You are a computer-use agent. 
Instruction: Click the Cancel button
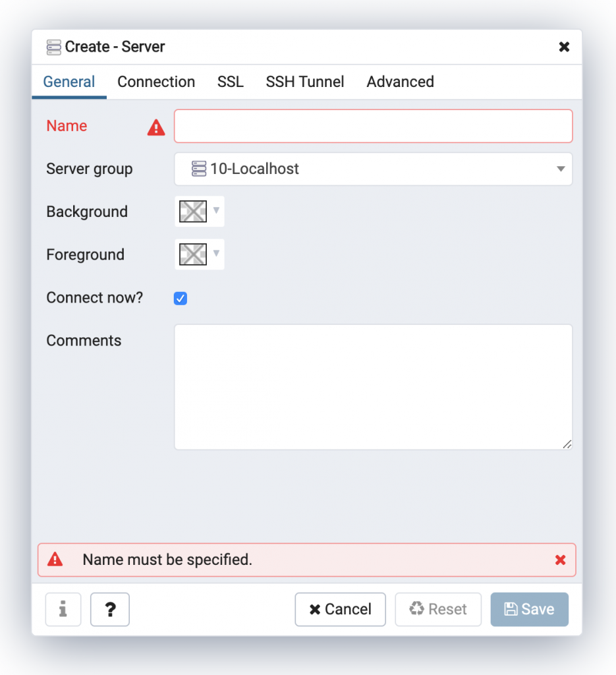click(340, 609)
